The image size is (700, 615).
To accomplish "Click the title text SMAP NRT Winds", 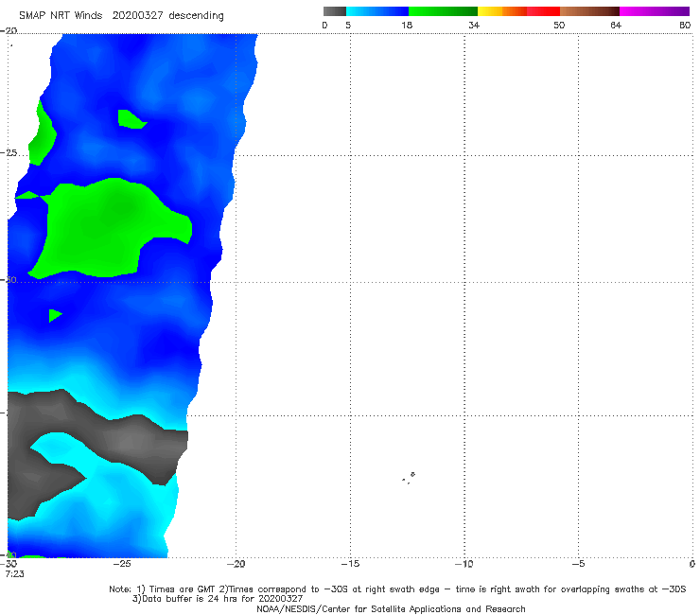I will (61, 16).
